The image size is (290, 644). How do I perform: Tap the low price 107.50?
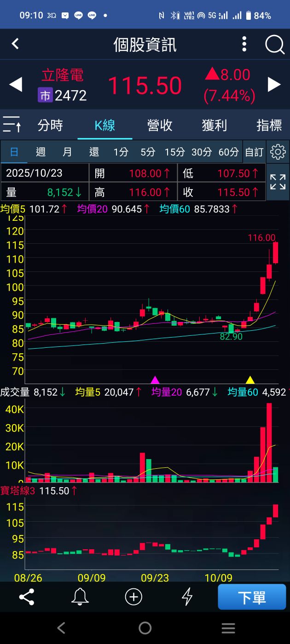tap(233, 173)
